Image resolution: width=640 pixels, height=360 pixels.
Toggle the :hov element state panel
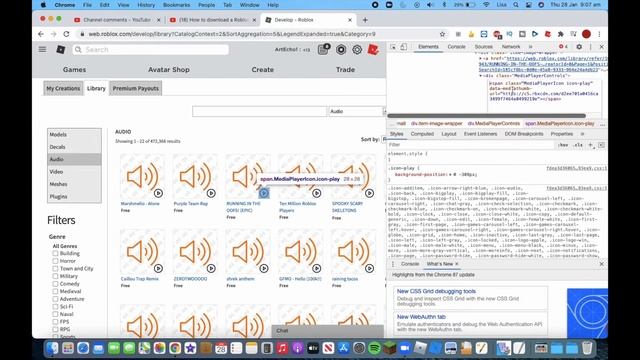[563, 145]
